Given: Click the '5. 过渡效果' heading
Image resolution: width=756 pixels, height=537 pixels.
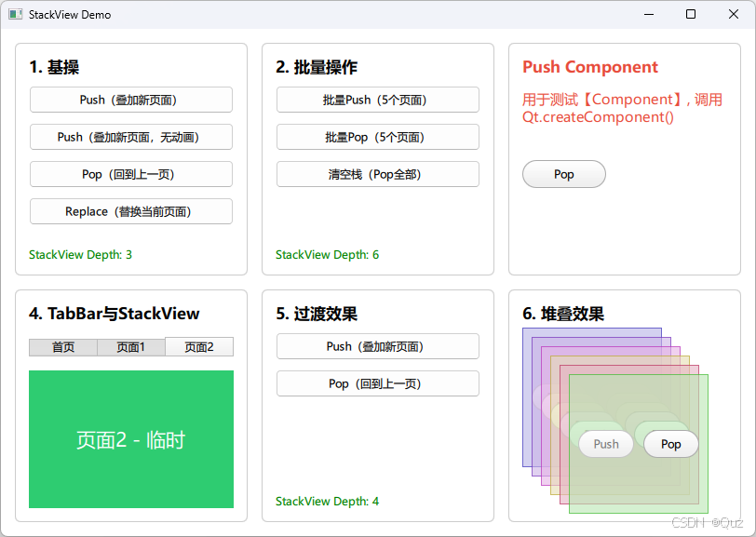Looking at the screenshot, I should [317, 314].
